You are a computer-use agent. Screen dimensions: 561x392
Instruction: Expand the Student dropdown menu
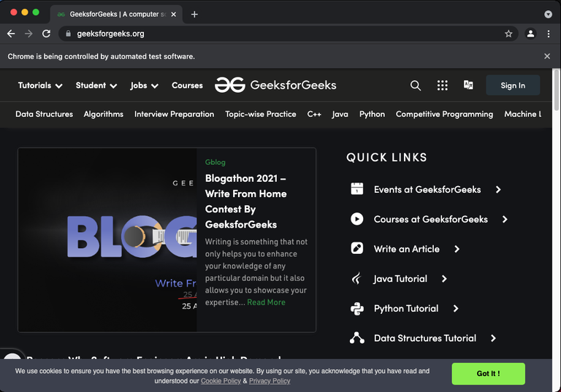[96, 85]
